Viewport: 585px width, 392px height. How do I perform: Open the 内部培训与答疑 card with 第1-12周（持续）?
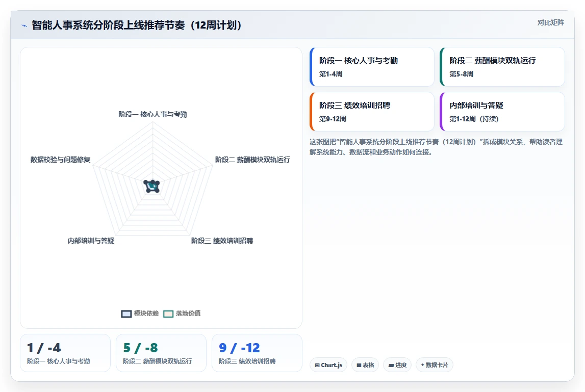click(x=502, y=112)
